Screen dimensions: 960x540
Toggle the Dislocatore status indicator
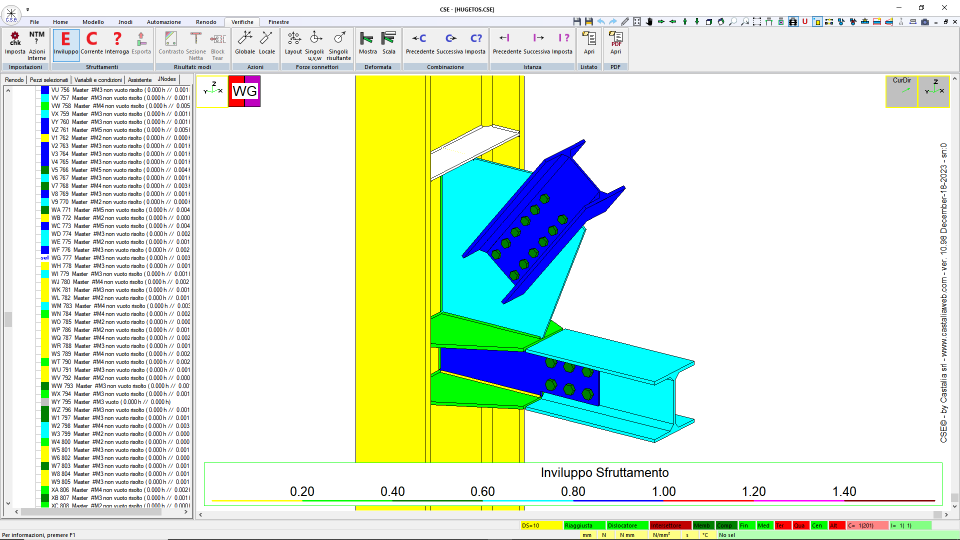click(x=627, y=525)
